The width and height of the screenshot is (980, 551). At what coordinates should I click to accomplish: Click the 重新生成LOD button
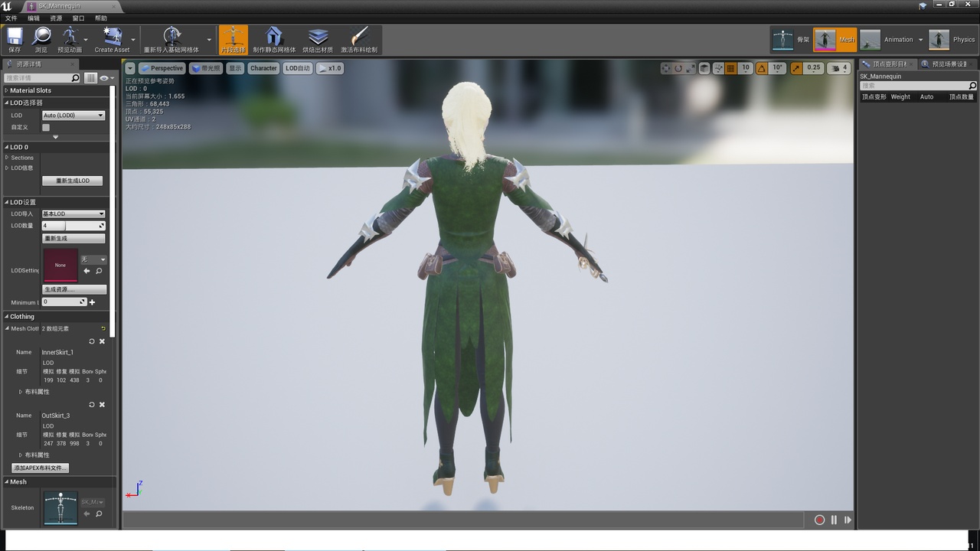coord(72,181)
